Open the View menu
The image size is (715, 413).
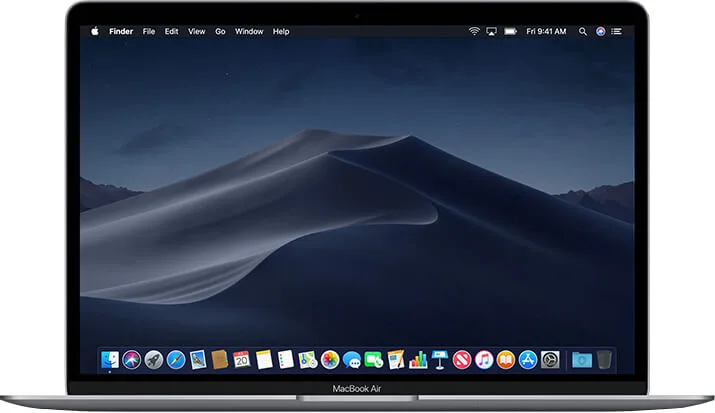[x=197, y=31]
